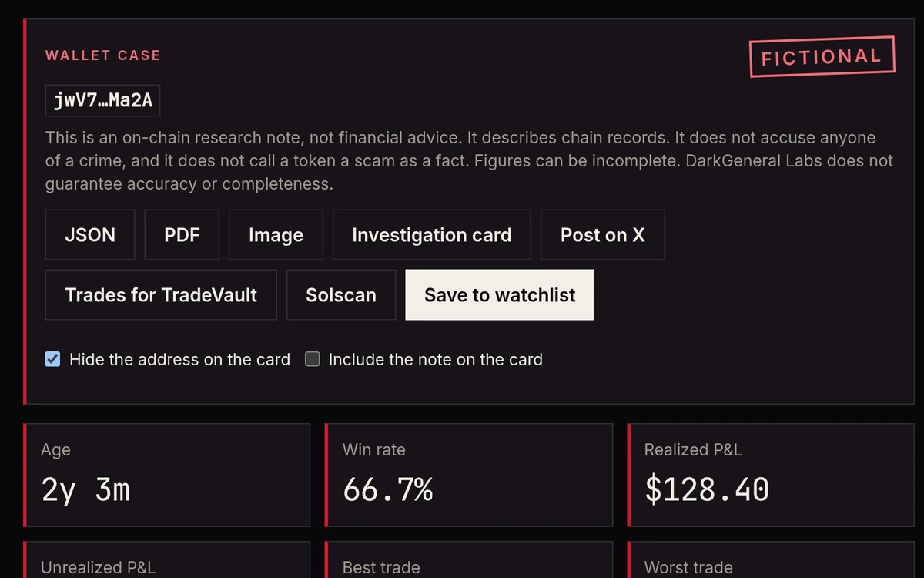Share with the Post on X button

(x=602, y=235)
